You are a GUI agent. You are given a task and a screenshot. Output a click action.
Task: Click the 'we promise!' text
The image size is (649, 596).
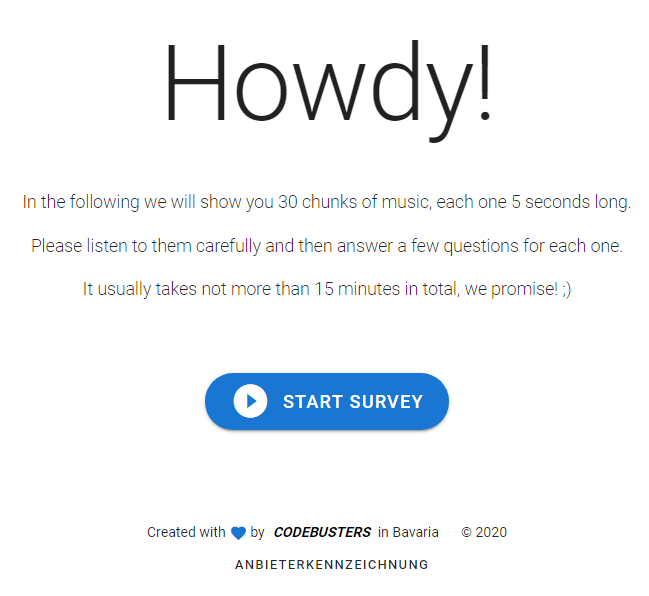pyautogui.click(x=511, y=289)
